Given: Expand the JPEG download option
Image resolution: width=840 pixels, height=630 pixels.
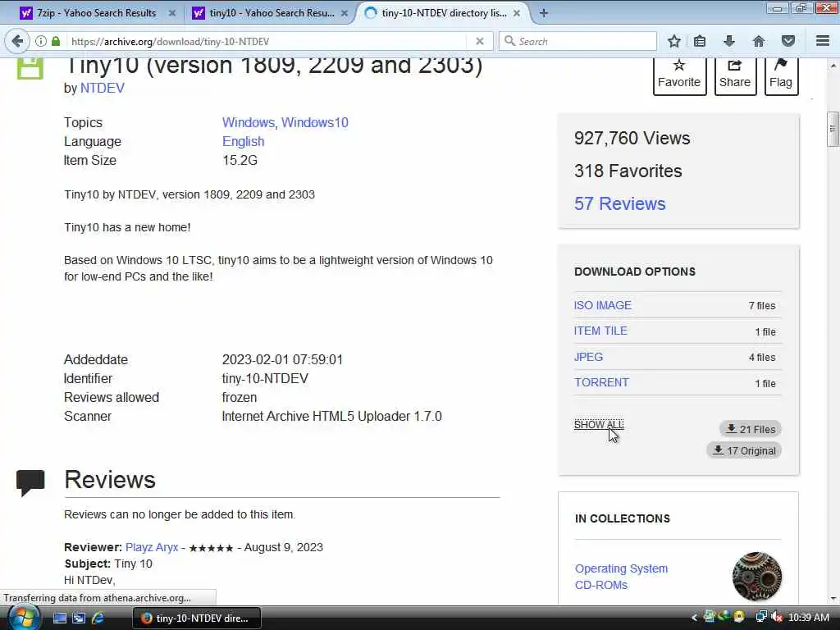Looking at the screenshot, I should point(588,357).
